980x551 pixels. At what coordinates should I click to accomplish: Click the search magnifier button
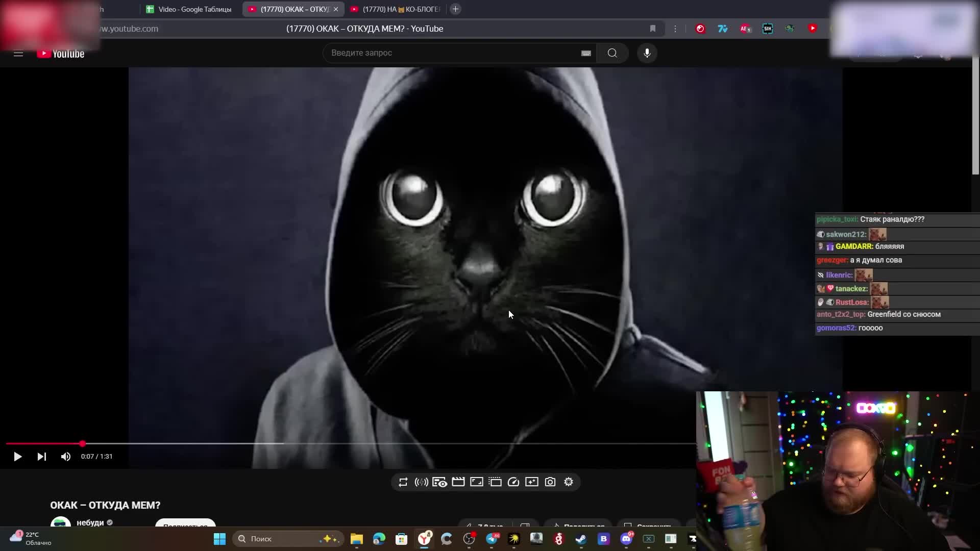pos(612,53)
